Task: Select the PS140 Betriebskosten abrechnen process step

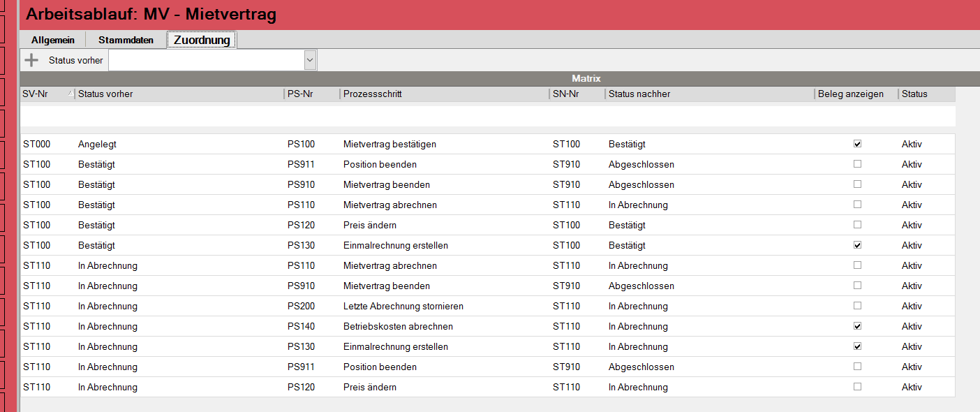Action: pos(398,327)
